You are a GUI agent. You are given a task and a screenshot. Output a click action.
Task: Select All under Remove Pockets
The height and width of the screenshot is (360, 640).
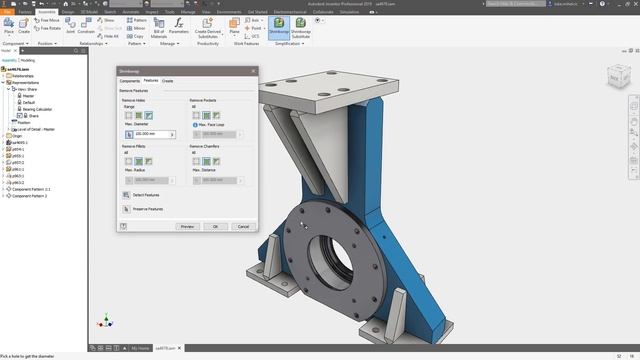point(207,116)
